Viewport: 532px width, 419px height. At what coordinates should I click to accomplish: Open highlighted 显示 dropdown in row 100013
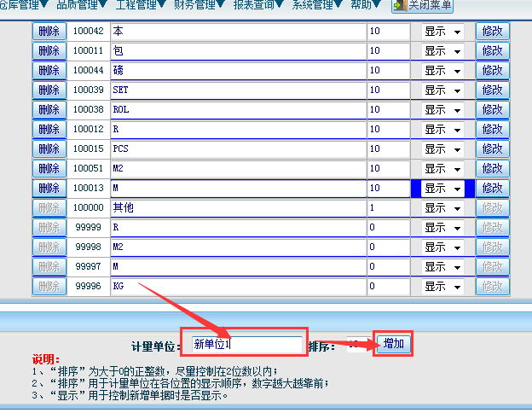pos(442,189)
